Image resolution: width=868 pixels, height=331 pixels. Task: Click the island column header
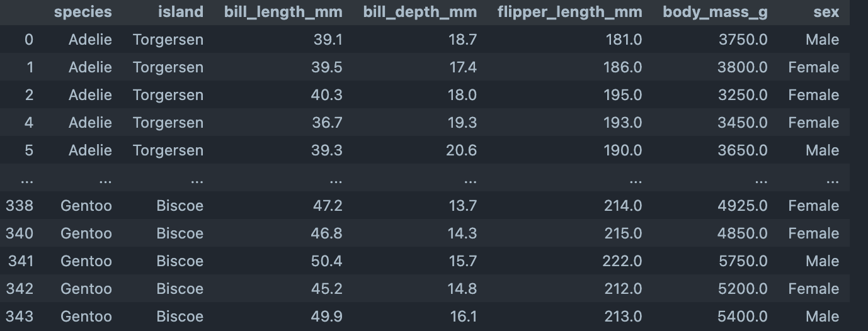coord(180,12)
